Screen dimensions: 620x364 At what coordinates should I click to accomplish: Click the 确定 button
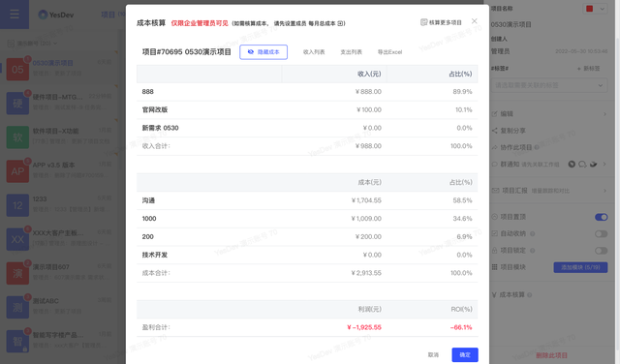465,355
